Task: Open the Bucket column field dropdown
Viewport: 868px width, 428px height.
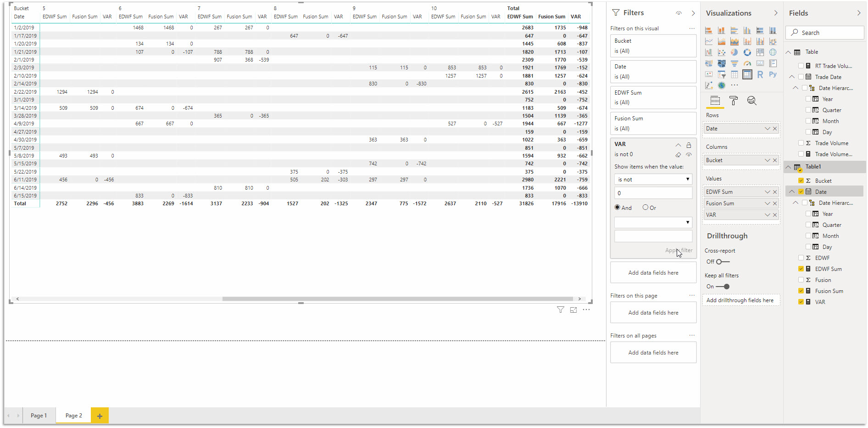Action: 767,160
